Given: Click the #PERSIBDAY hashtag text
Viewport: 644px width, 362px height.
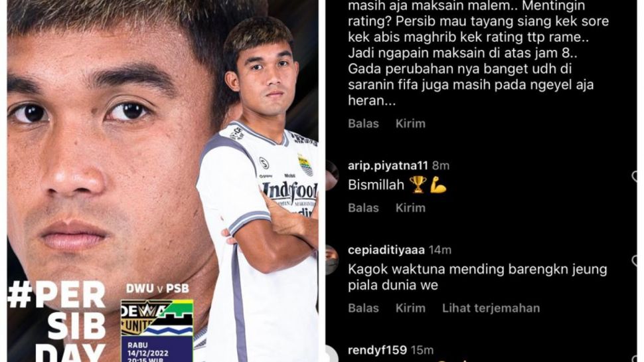Looking at the screenshot, I should pyautogui.click(x=56, y=322).
